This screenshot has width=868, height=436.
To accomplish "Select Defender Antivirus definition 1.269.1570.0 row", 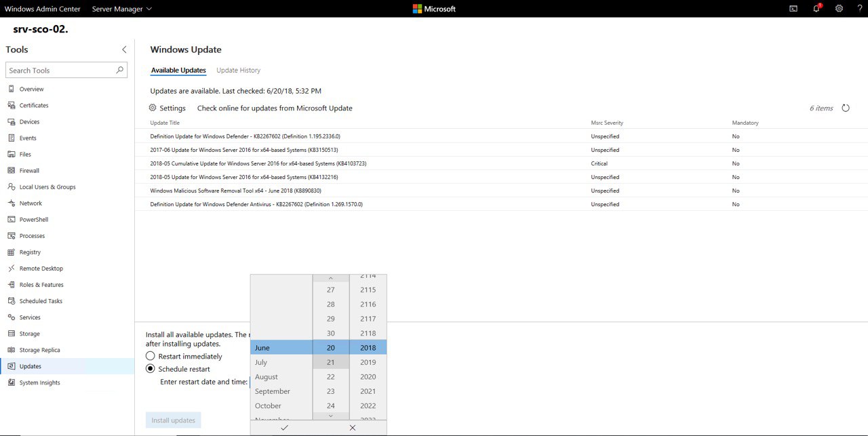I will point(501,204).
